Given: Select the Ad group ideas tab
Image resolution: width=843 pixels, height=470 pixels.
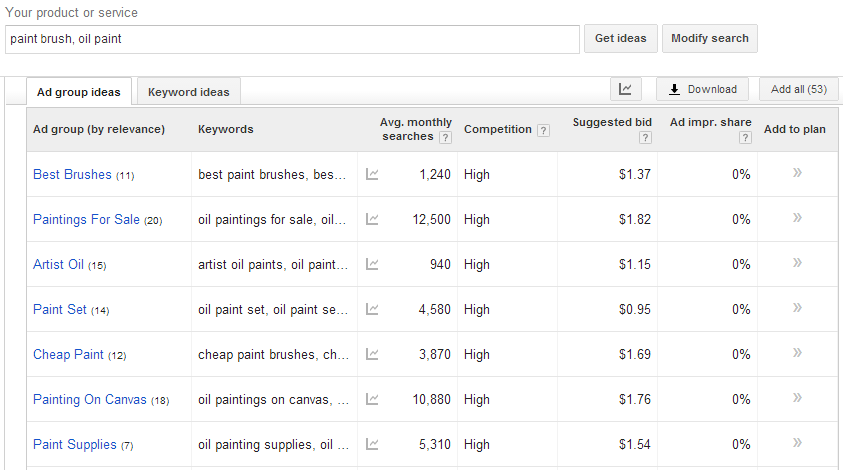Looking at the screenshot, I should click(78, 92).
